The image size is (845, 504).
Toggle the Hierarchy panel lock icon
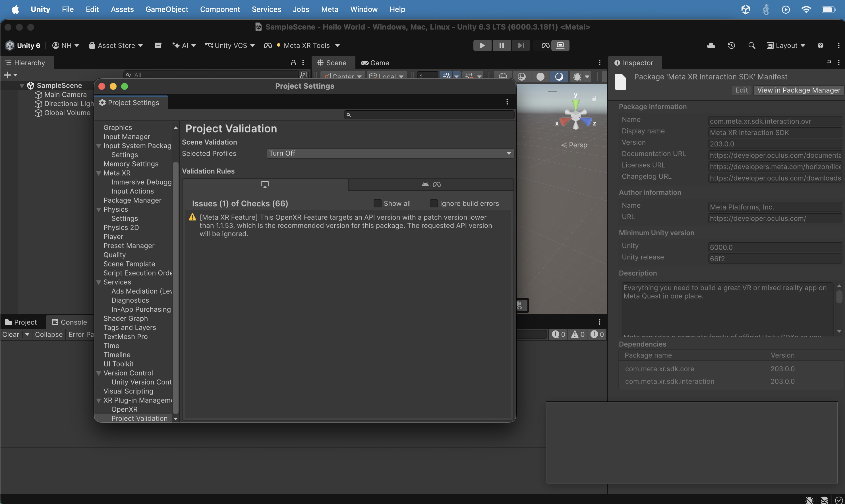tap(293, 63)
